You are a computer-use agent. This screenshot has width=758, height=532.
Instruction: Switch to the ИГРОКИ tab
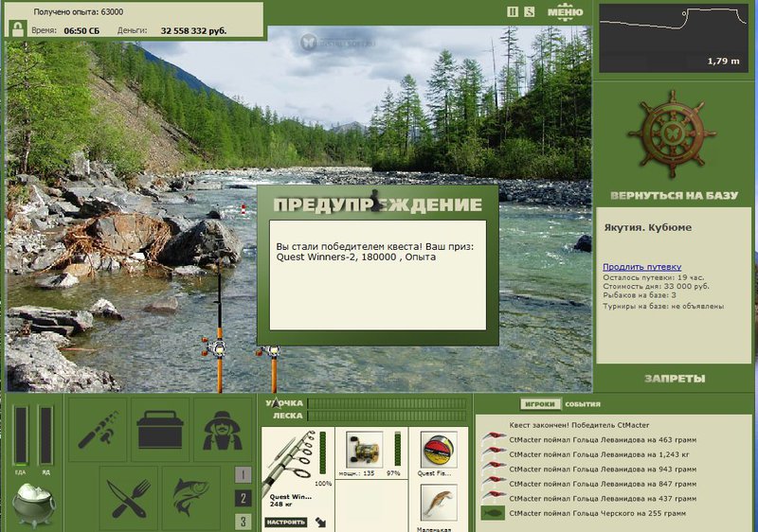click(x=540, y=404)
